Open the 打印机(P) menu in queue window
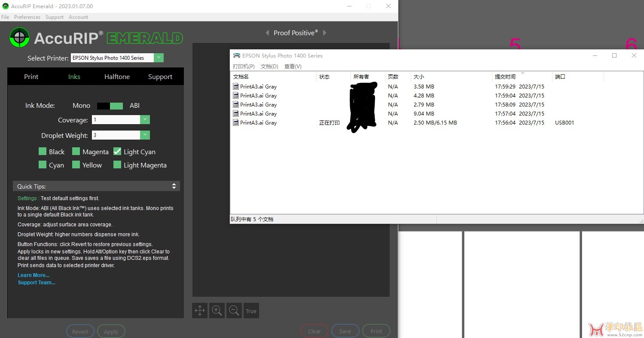This screenshot has width=644, height=338. (244, 67)
